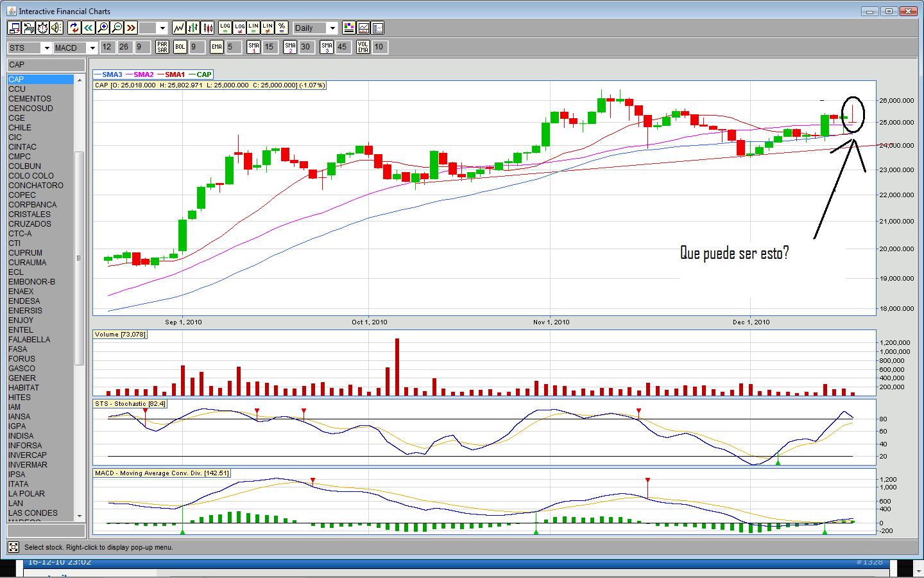Toggle the LIN unequal scale button

pos(268,28)
